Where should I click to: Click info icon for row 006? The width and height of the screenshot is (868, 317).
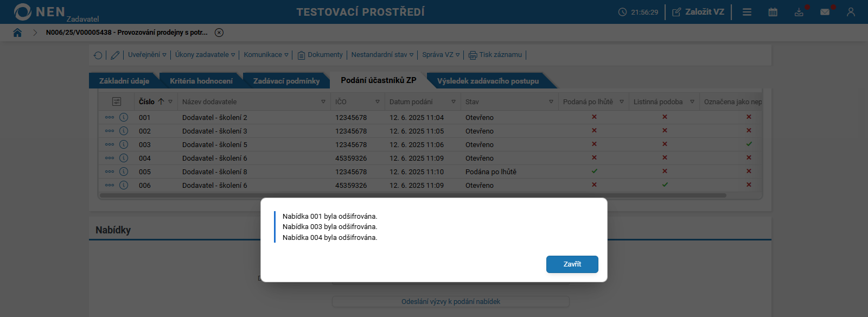pyautogui.click(x=124, y=185)
